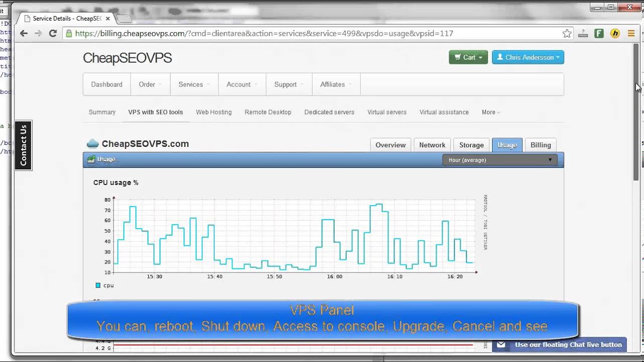The width and height of the screenshot is (644, 362).
Task: Open the Summary services tab
Action: [102, 112]
